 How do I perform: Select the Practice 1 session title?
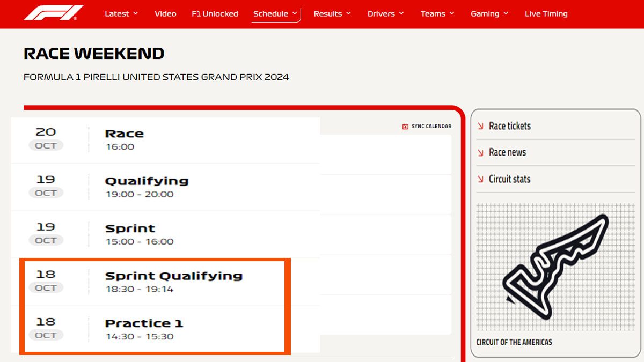(144, 323)
